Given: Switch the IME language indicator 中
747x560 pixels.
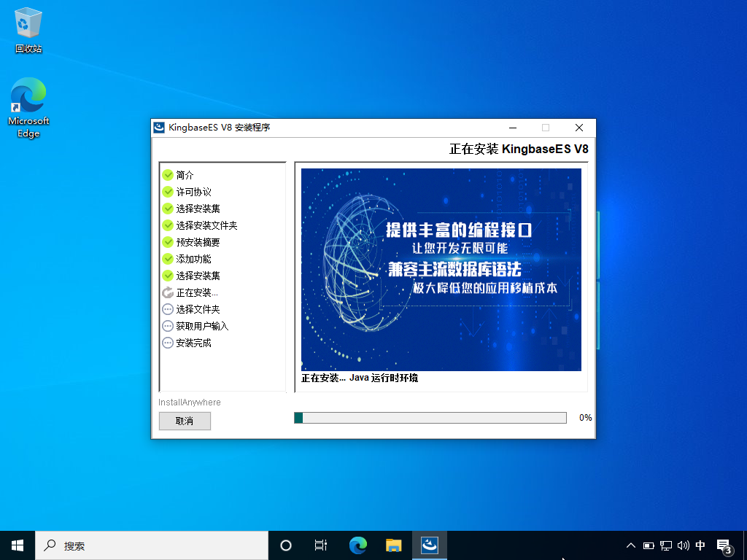Looking at the screenshot, I should tap(700, 545).
